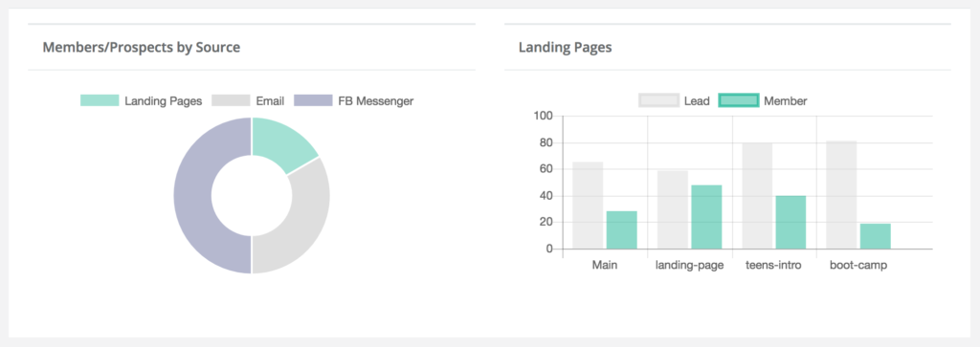Toggle the Lead legend swatch
Screen dimensions: 980x347
[658, 100]
